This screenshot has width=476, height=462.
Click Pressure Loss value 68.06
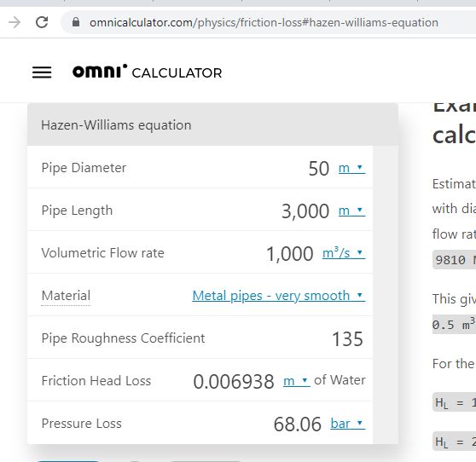point(297,424)
